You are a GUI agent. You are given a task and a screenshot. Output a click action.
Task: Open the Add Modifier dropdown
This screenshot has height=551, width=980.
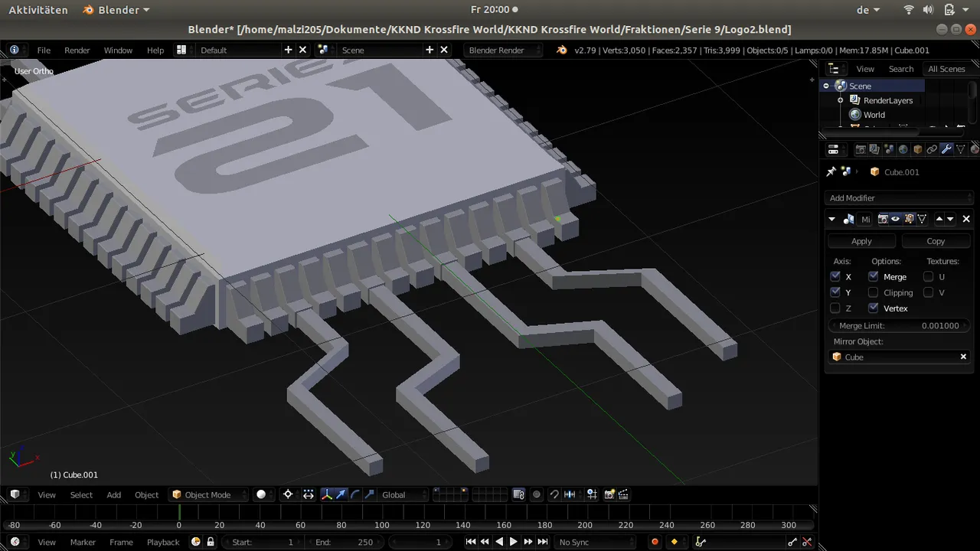pos(899,197)
